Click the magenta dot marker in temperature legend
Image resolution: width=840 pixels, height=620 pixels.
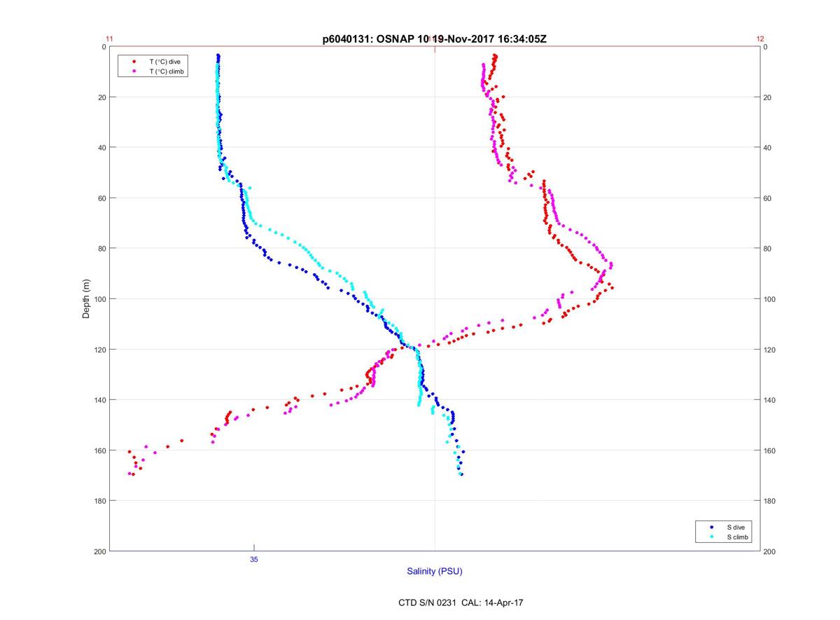[x=134, y=71]
